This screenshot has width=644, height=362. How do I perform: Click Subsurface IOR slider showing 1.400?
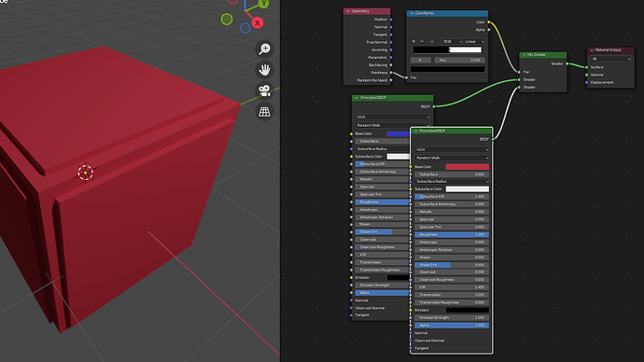tap(452, 197)
